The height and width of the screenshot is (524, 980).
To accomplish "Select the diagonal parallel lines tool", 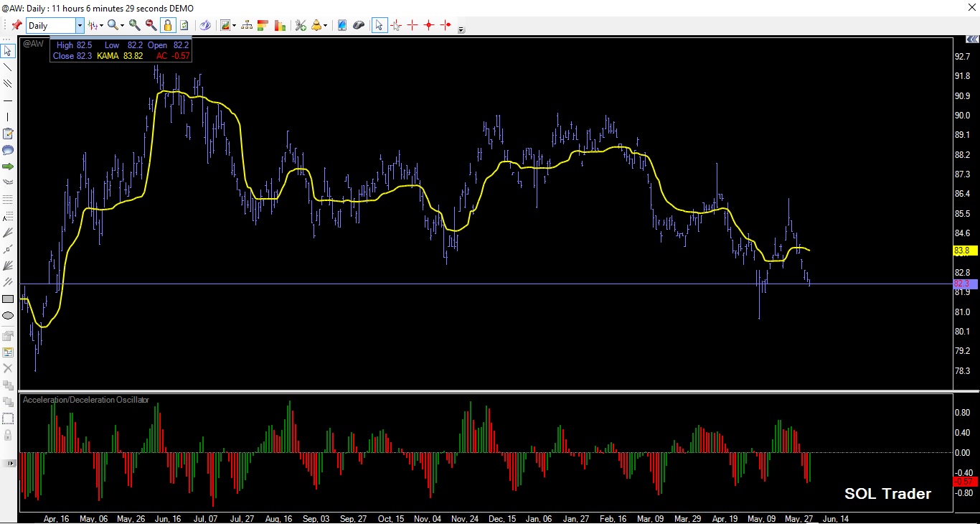I will click(8, 282).
